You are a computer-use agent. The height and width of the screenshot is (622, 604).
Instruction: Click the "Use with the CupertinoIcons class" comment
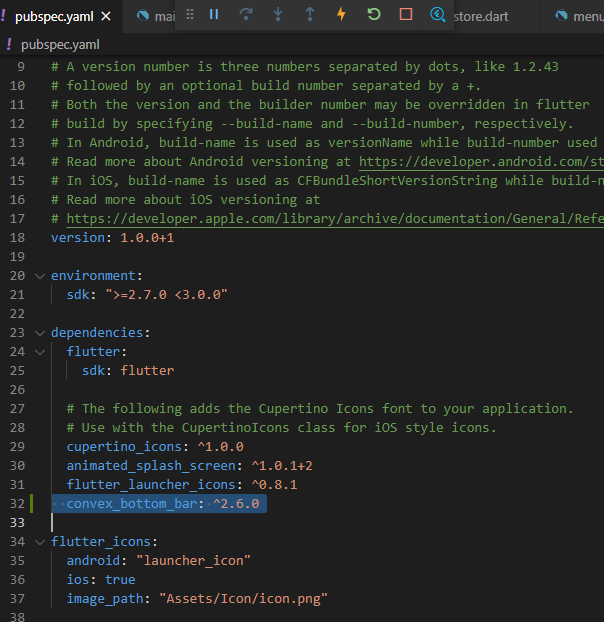tap(281, 428)
